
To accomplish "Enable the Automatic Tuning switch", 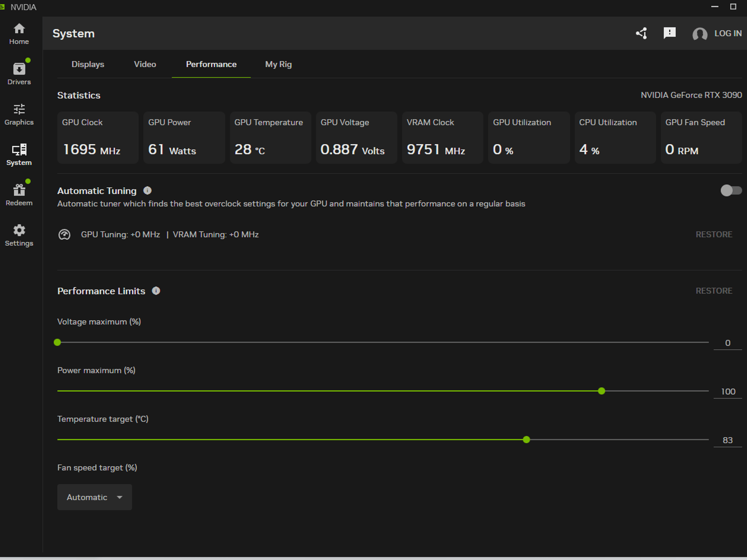I will (x=731, y=190).
